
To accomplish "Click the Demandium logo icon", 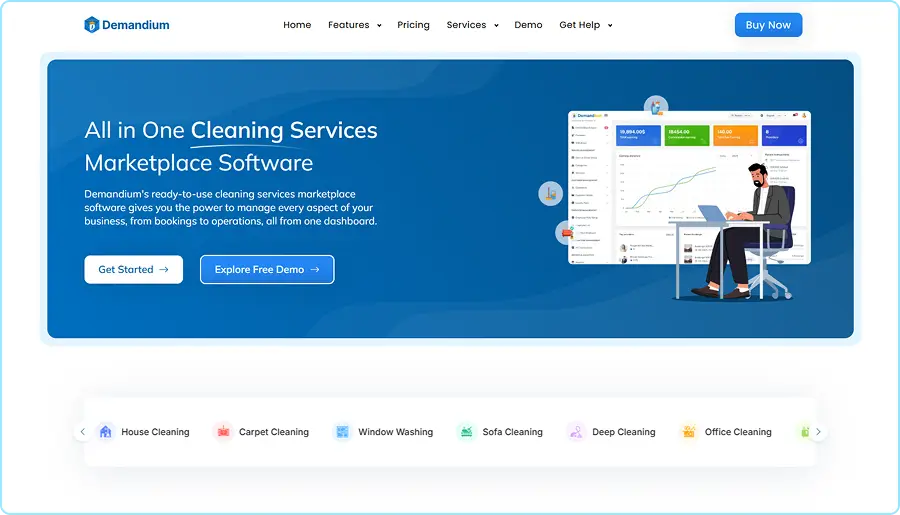I will click(x=91, y=25).
